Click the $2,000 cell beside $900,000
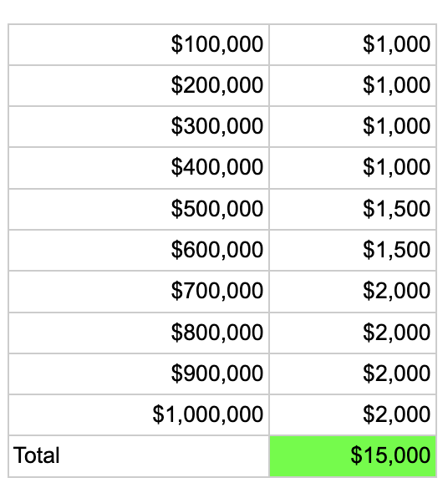448x493 pixels. [x=353, y=374]
